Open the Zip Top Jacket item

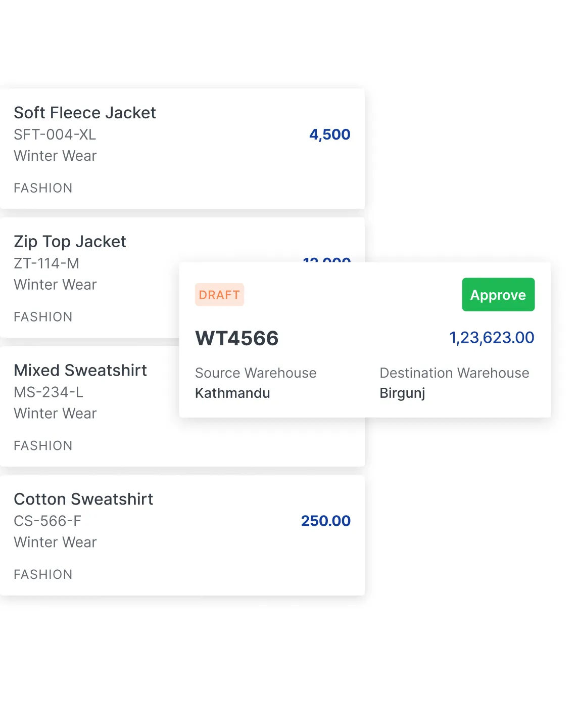(x=70, y=242)
